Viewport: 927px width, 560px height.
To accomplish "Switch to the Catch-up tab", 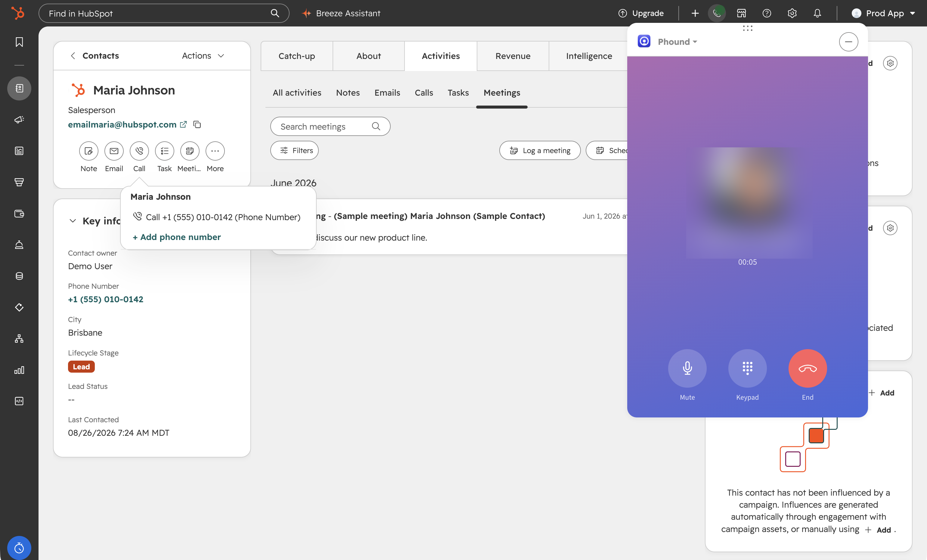I will [296, 56].
